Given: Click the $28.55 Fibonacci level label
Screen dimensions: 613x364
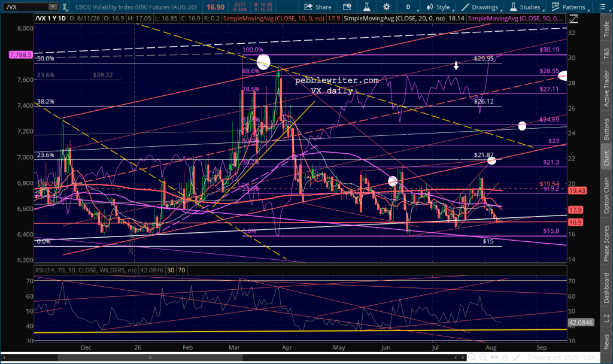Looking at the screenshot, I should tap(550, 71).
